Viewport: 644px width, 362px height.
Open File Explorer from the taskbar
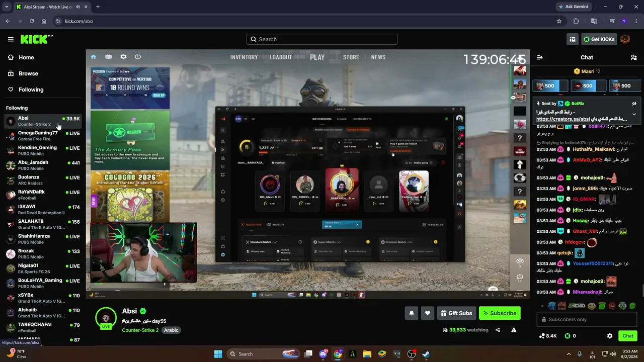367,354
